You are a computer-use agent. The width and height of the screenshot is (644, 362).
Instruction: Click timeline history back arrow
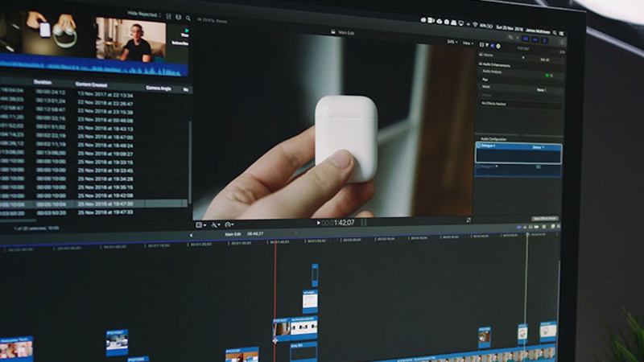(191, 235)
